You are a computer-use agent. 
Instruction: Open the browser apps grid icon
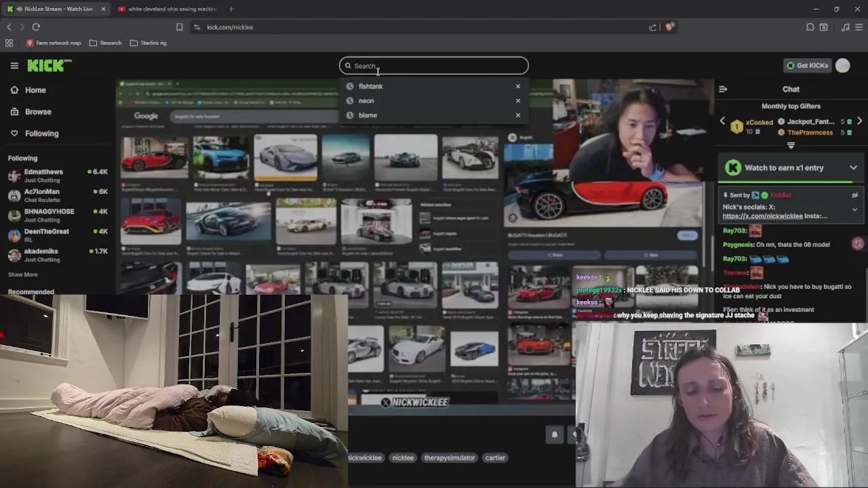coord(9,43)
